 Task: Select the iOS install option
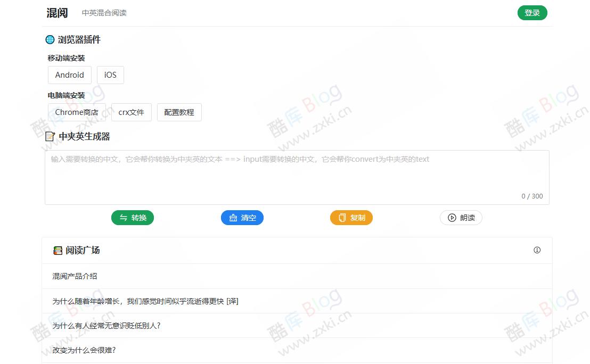point(110,75)
